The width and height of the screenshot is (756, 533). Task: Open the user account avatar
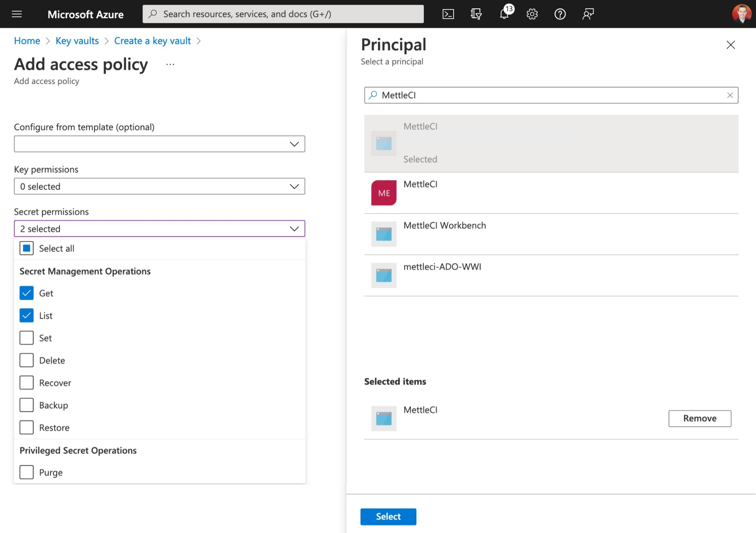pos(741,14)
